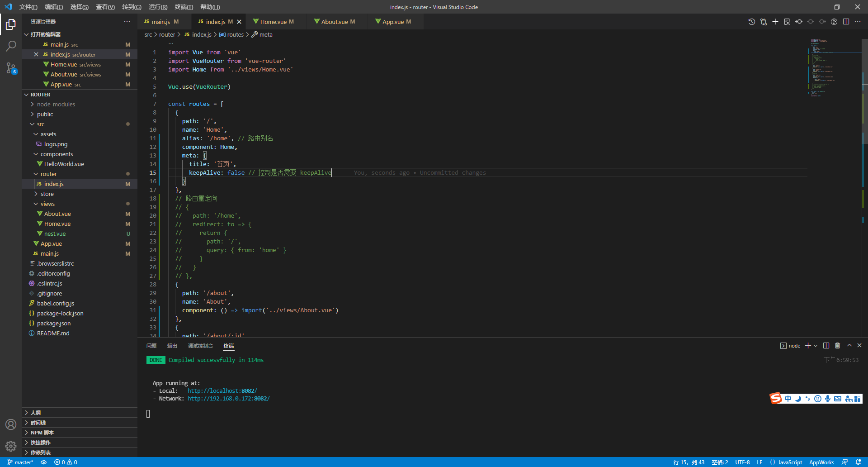Open errors and warnings count in status bar

[x=66, y=462]
